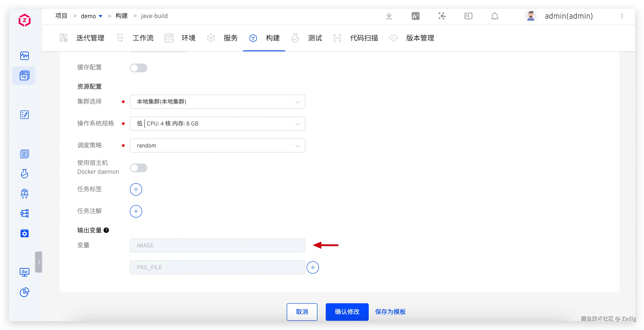
Task: Click 构建 in the breadcrumb
Action: tap(122, 16)
